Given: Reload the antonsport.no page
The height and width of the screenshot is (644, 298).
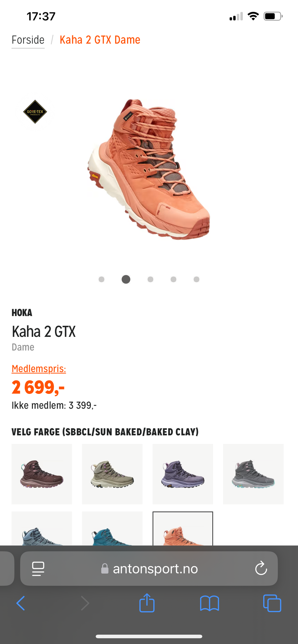Looking at the screenshot, I should [x=261, y=568].
